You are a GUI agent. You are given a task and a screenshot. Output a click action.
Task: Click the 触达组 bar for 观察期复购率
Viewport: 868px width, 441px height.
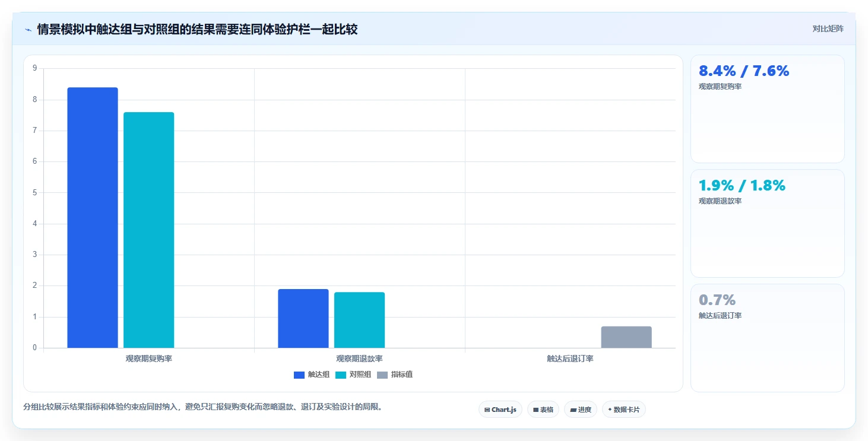93,218
